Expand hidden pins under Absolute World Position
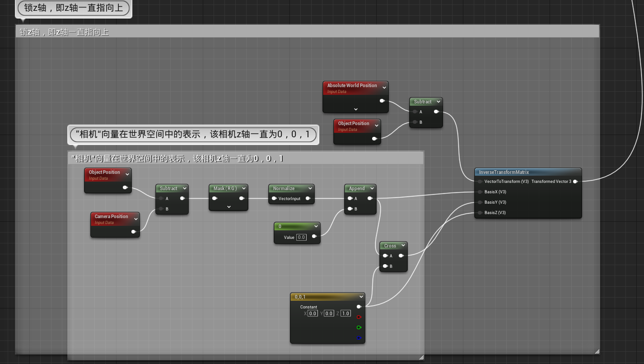Viewport: 644px width, 364px height. click(355, 110)
